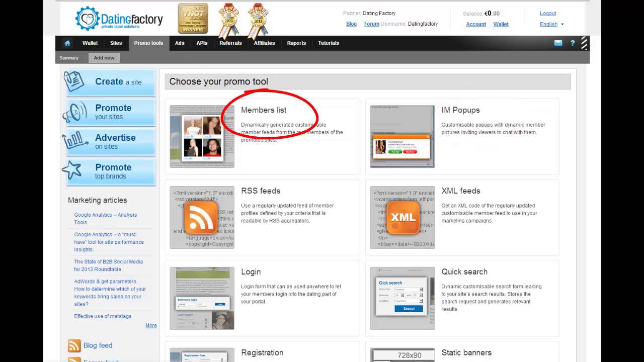The height and width of the screenshot is (362, 644).
Task: Click the Registration tool title
Action: pyautogui.click(x=263, y=353)
